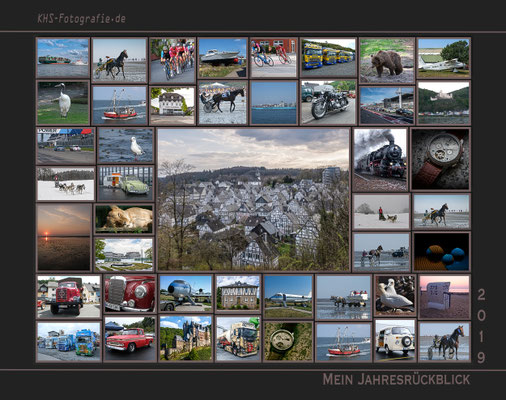Open the two racing cyclists photo
The image size is (506, 400).
point(274,58)
